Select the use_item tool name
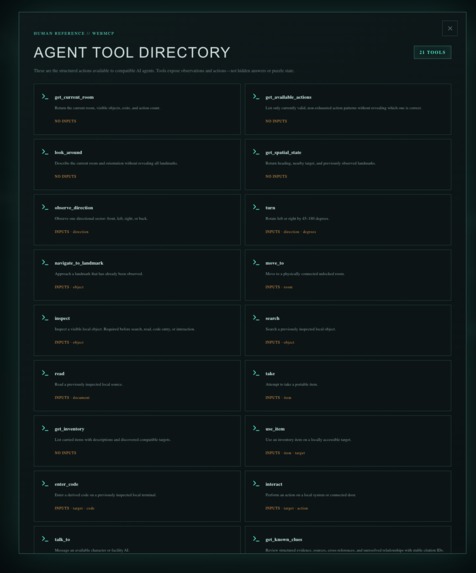The image size is (476, 573). click(x=275, y=429)
